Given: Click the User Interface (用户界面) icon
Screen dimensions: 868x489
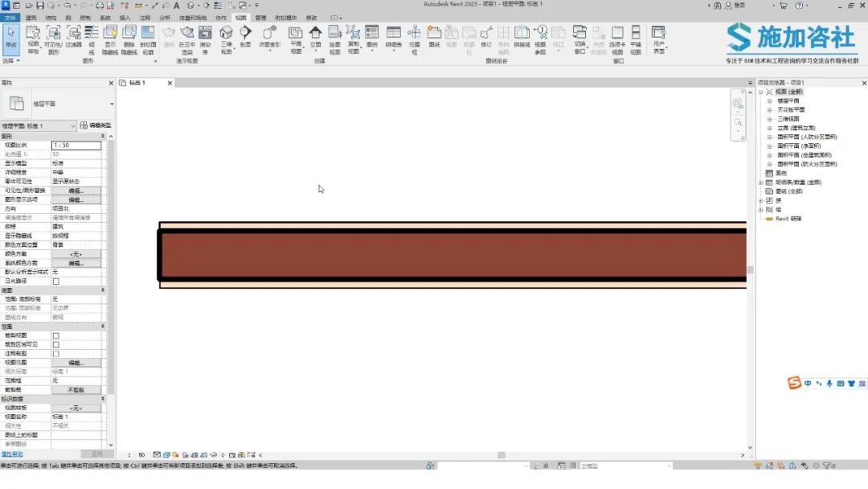Looking at the screenshot, I should pyautogui.click(x=658, y=37).
